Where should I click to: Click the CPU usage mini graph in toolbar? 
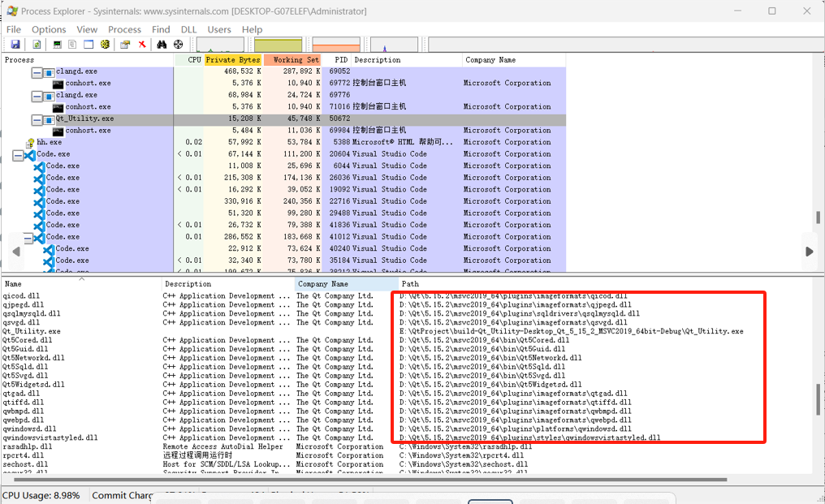(220, 45)
